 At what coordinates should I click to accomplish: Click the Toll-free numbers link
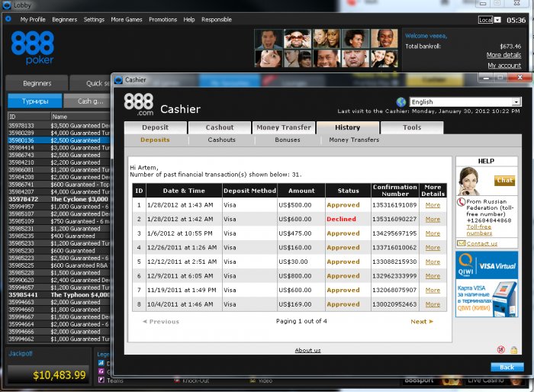pyautogui.click(x=479, y=230)
